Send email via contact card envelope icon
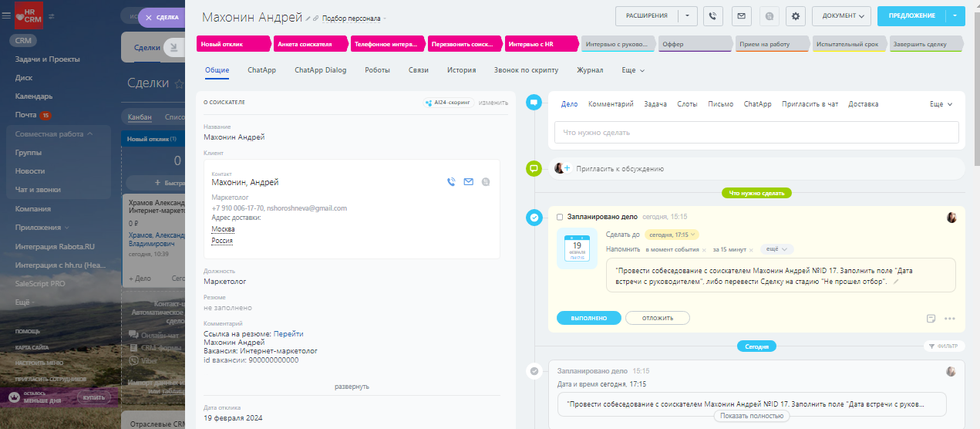The width and height of the screenshot is (980, 429). (468, 182)
